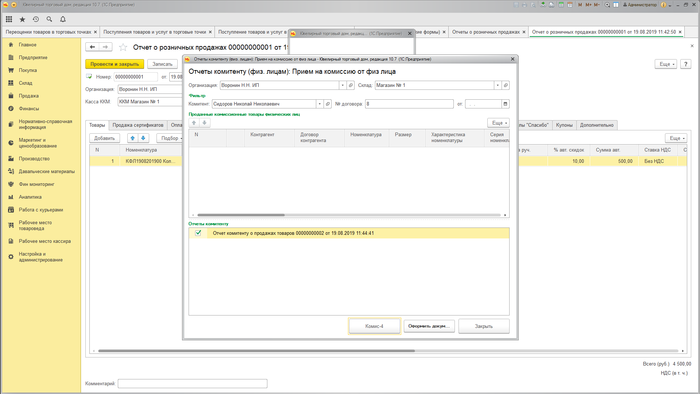Click № договора input field
The width and height of the screenshot is (700, 394).
(x=409, y=104)
